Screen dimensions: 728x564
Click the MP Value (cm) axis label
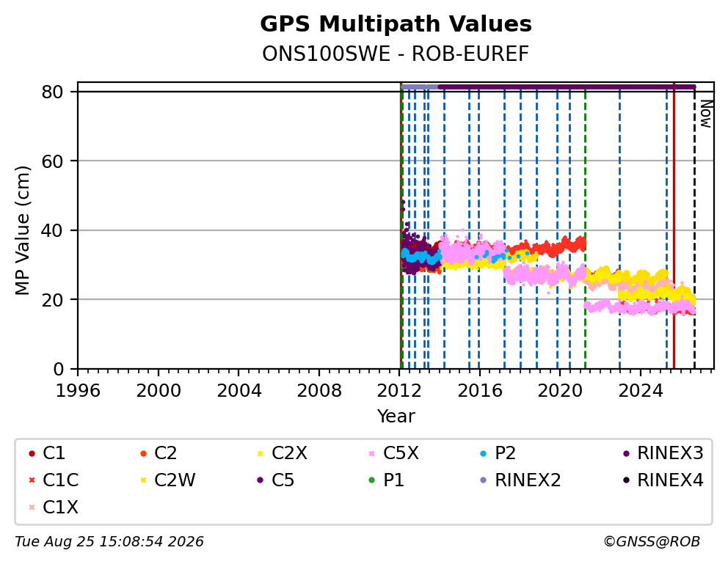coord(22,230)
